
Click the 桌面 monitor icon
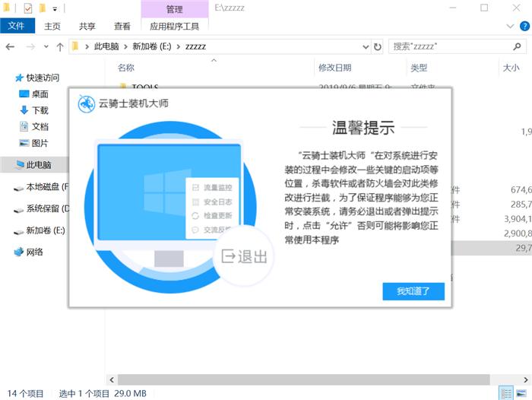pos(24,94)
